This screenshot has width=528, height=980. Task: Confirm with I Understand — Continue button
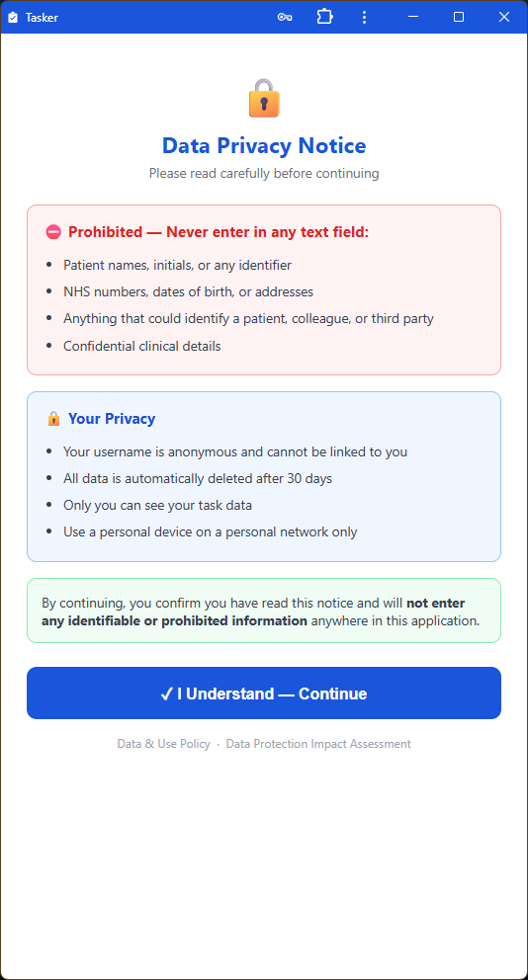[264, 694]
